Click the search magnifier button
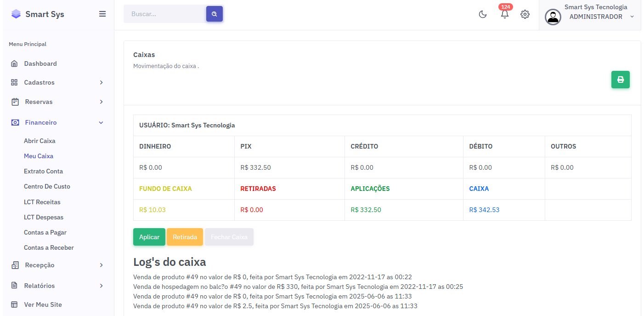 (215, 14)
